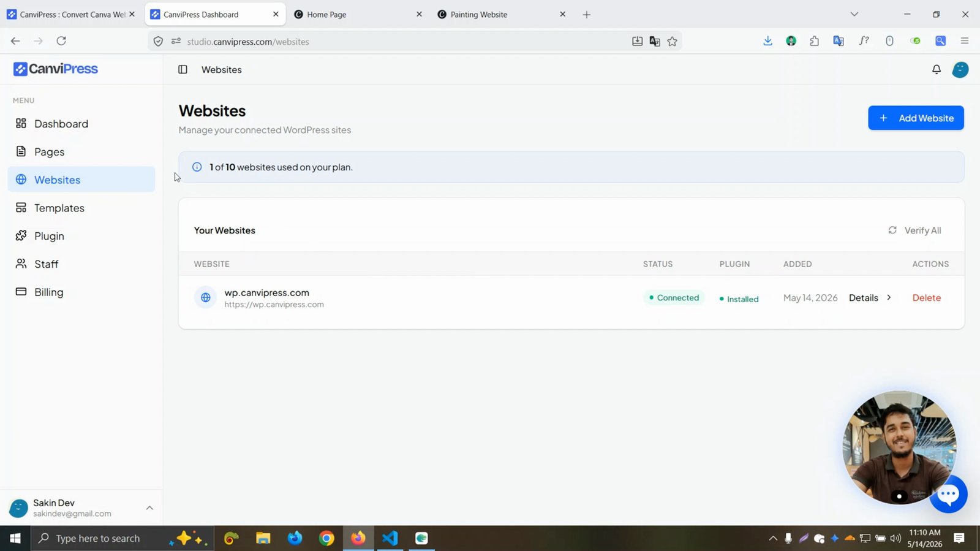Switch to the CanviPress Convert Canva tab
This screenshot has height=551, width=980.
click(x=71, y=14)
